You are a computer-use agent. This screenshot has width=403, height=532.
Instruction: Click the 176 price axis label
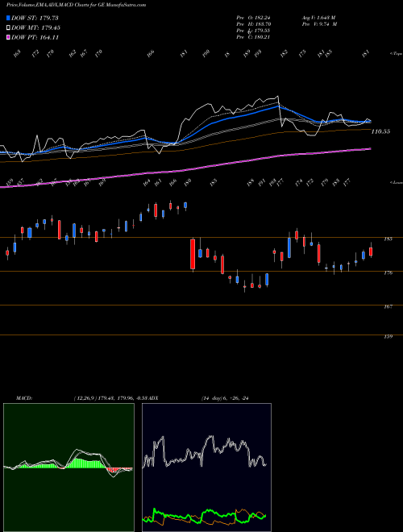(x=388, y=272)
